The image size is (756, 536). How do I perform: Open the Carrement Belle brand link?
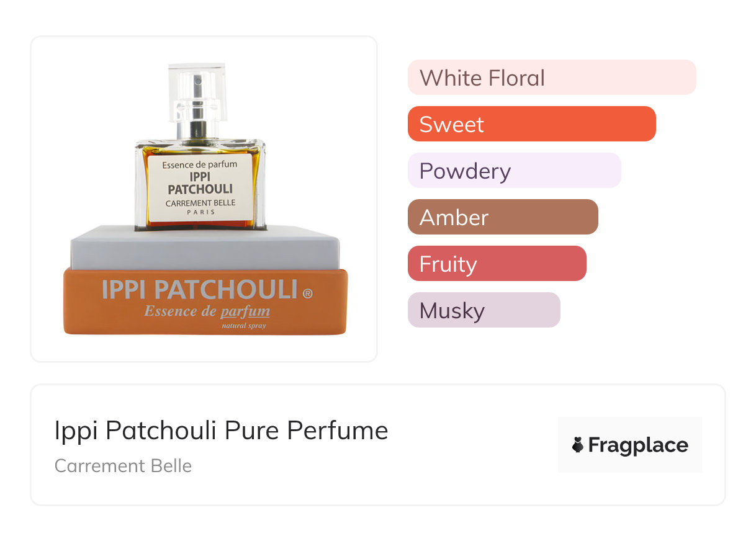click(x=123, y=466)
